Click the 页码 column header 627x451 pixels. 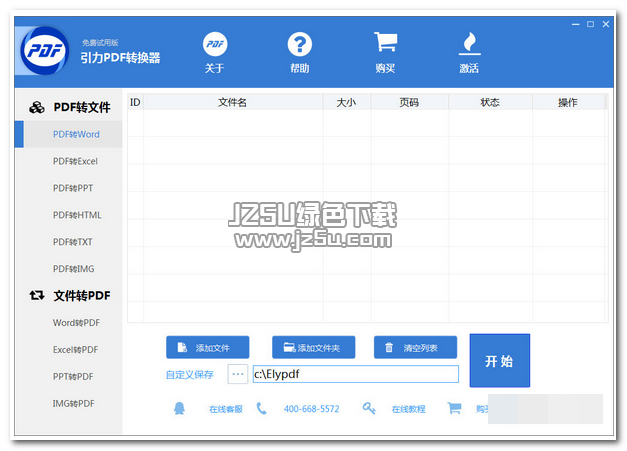tap(409, 102)
